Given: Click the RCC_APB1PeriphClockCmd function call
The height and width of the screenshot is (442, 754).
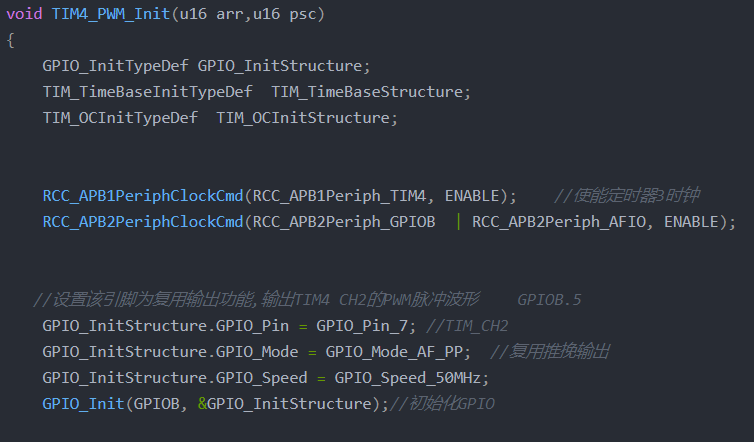Looking at the screenshot, I should click(143, 195).
